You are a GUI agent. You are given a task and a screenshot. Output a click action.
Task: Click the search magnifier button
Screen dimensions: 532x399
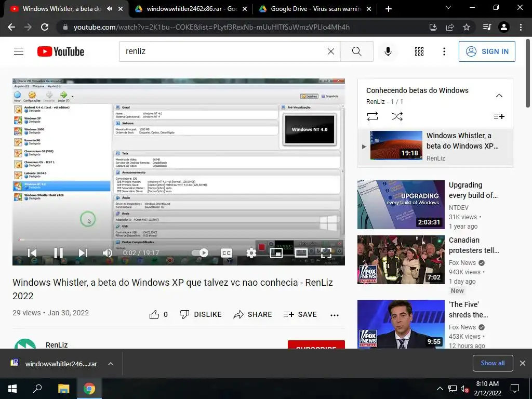[x=356, y=51]
